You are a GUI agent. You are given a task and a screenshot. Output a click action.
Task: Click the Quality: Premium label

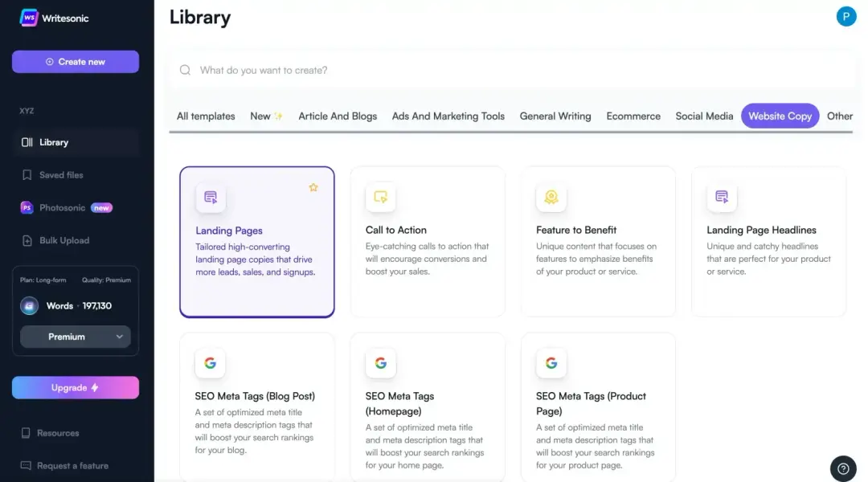tap(106, 280)
